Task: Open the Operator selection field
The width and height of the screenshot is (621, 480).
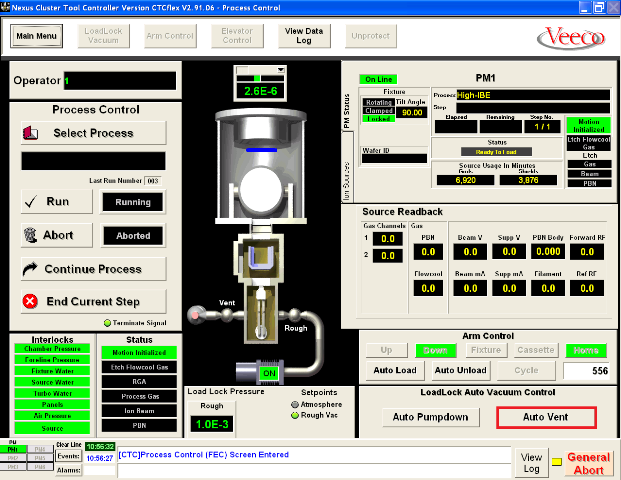Action: [119, 80]
